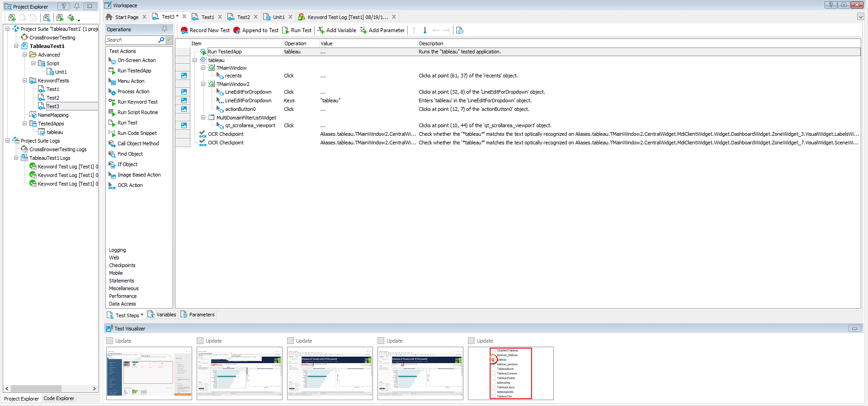The height and width of the screenshot is (406, 868).
Task: Click Append to Test in toolbar
Action: point(256,30)
